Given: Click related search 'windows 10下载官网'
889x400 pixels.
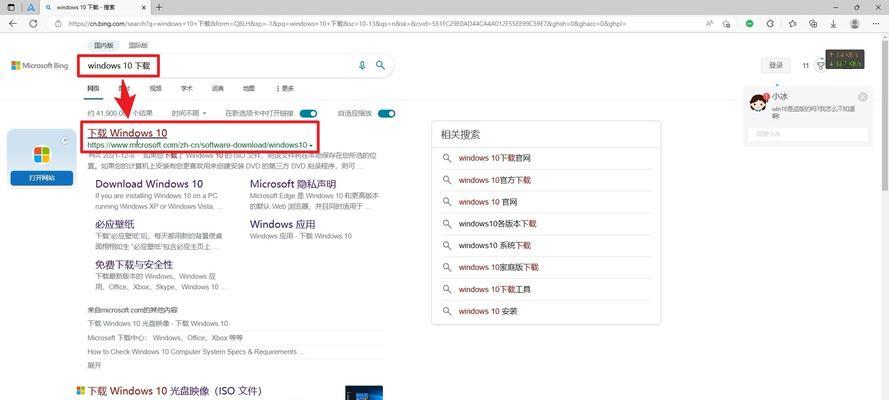Looking at the screenshot, I should tap(494, 158).
